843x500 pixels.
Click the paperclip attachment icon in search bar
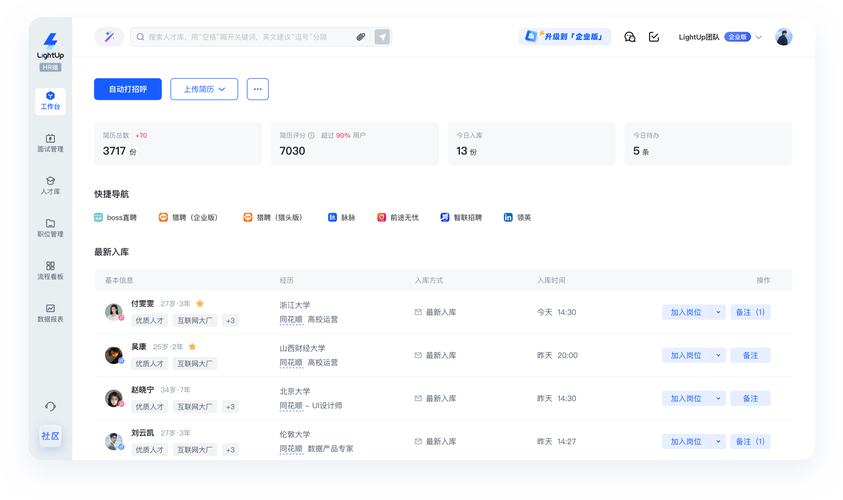361,37
